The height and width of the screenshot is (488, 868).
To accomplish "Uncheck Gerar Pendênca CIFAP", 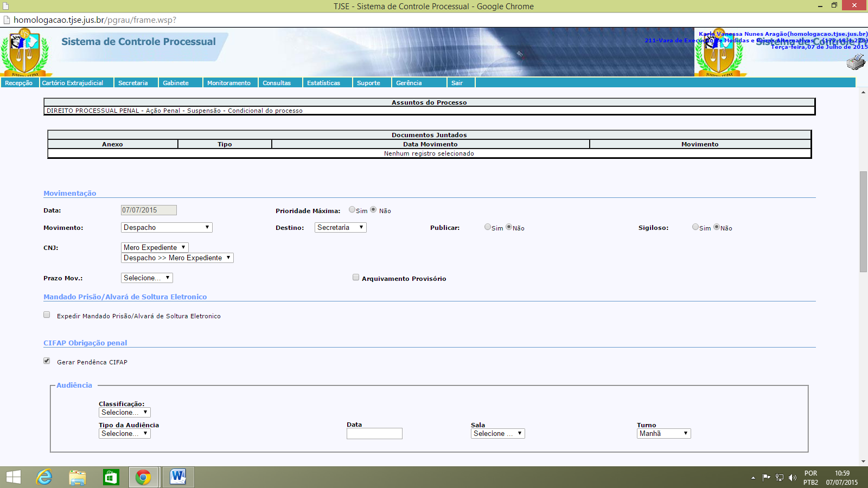I will (x=47, y=361).
